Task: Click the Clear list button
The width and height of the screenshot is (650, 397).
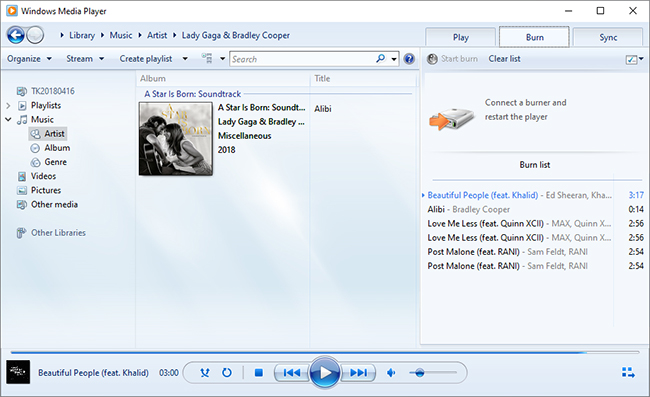Action: click(x=504, y=59)
